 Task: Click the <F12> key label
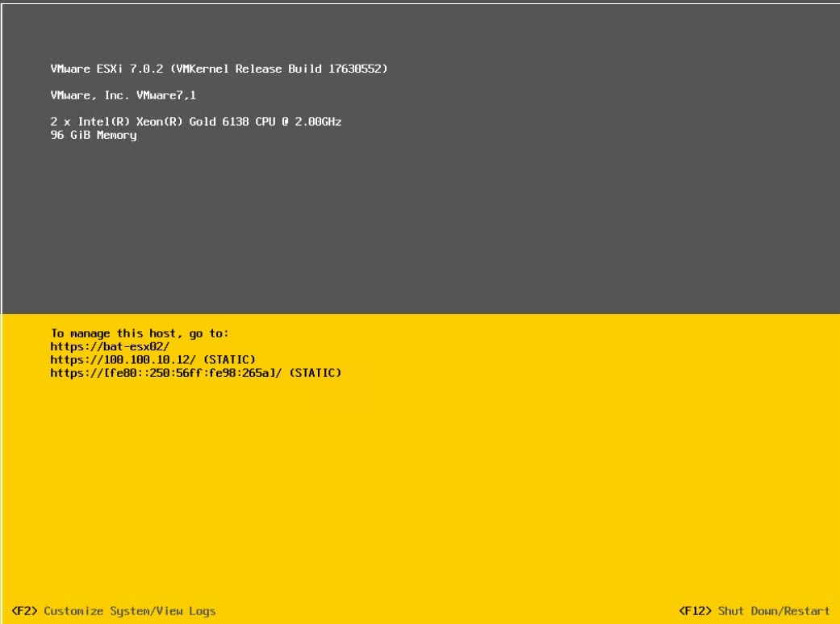696,611
